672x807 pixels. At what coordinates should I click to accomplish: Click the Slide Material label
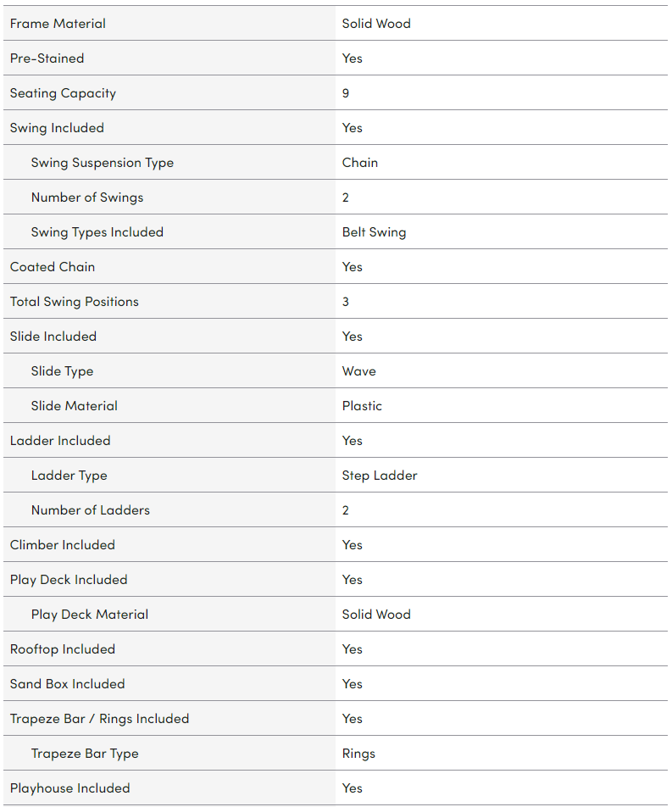click(x=74, y=406)
